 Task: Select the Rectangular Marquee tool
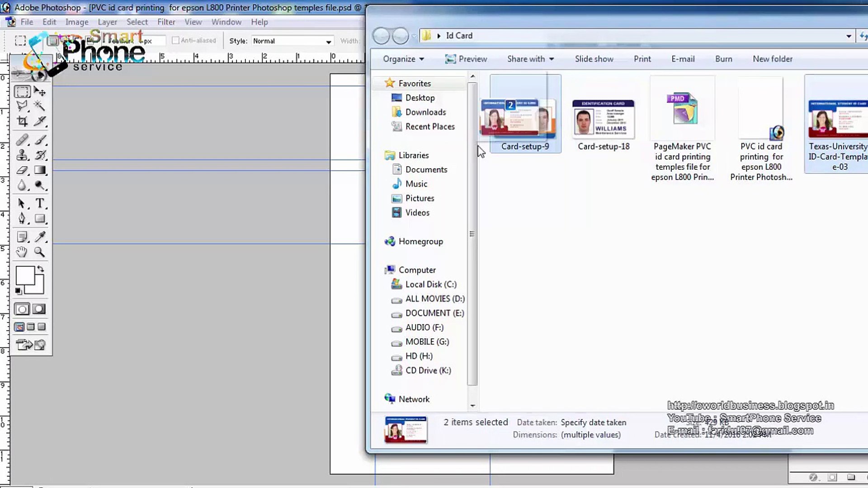21,91
